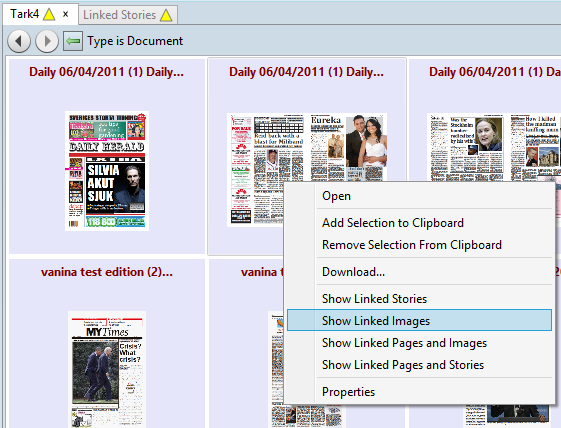Select Show Linked Images menu entry

(419, 321)
